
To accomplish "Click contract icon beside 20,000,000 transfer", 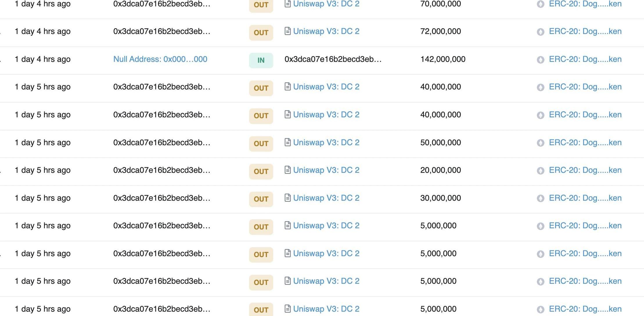I will (x=287, y=170).
